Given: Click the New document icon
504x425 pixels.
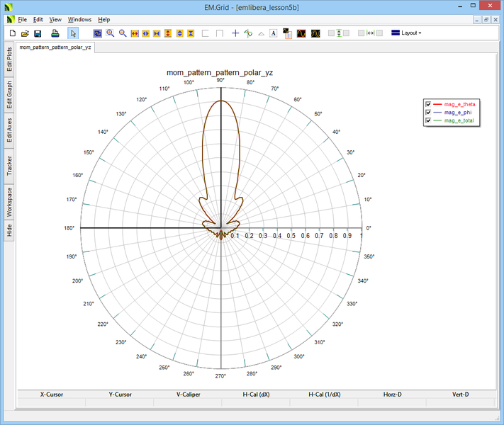Looking at the screenshot, I should coord(12,33).
